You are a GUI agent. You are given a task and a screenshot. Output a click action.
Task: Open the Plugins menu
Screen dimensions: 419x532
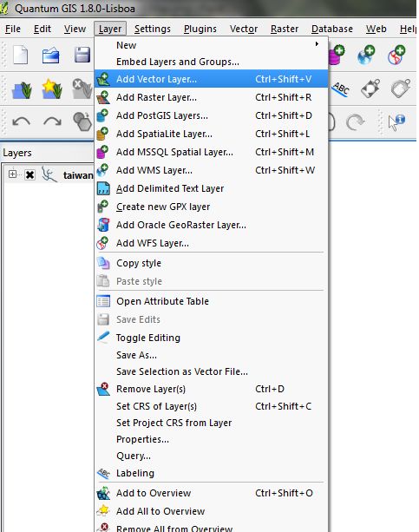pyautogui.click(x=200, y=29)
